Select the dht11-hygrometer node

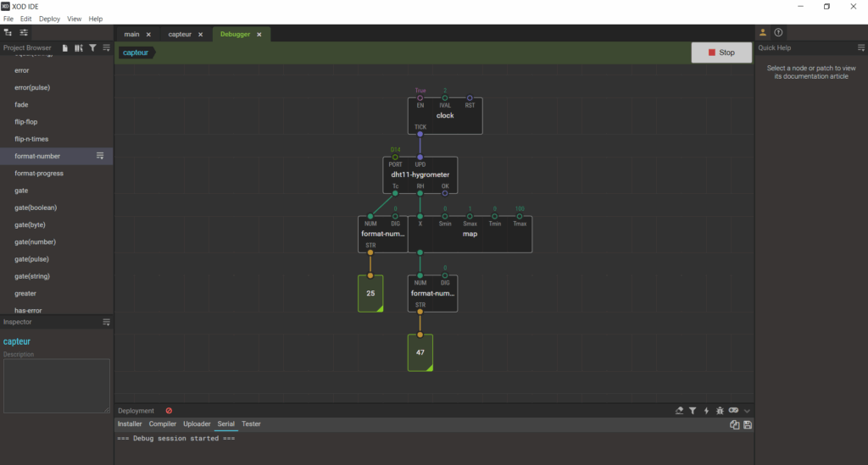click(420, 174)
